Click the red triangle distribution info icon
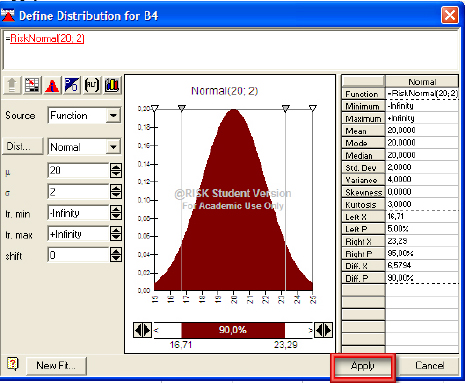Image resolution: width=465 pixels, height=383 pixels. coord(52,85)
